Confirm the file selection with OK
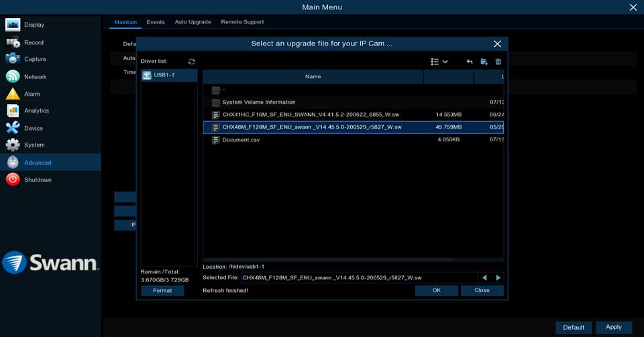 point(436,291)
